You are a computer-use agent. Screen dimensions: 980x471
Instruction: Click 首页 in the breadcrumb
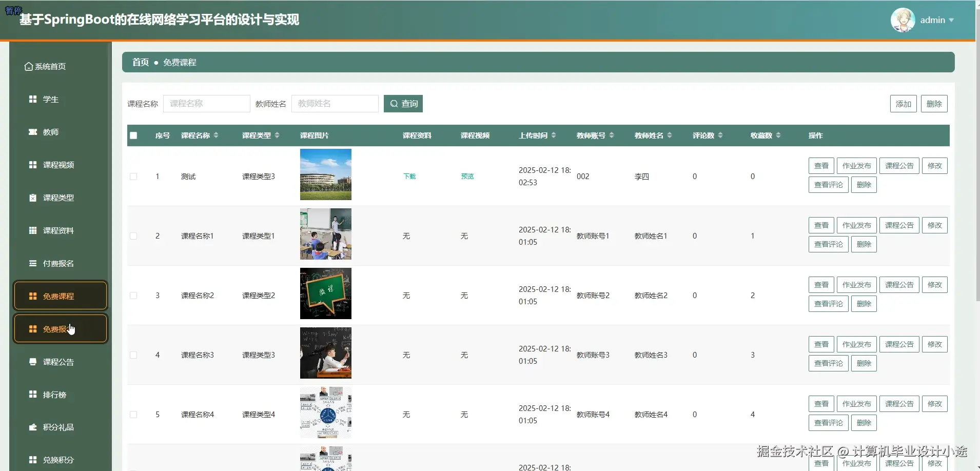(x=141, y=62)
